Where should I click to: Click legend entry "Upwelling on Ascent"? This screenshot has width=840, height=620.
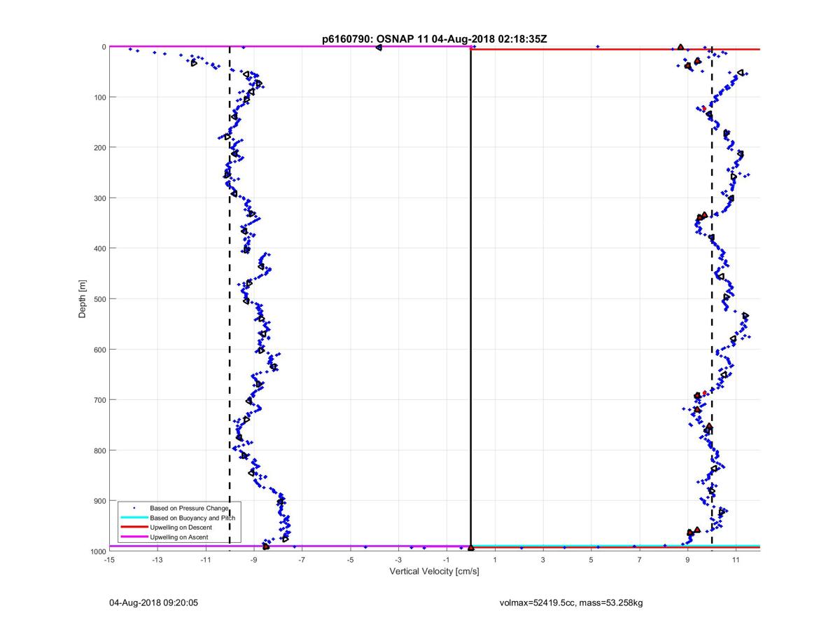click(178, 537)
